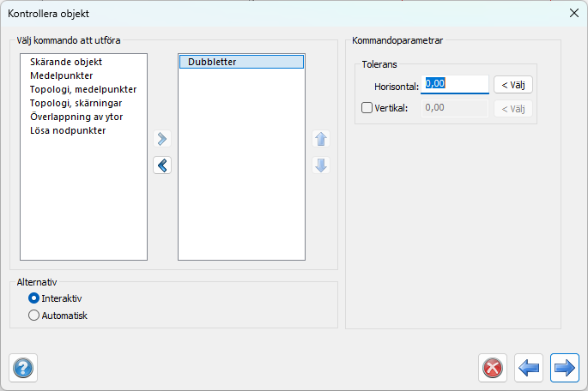Click the add command right chevron
Screen dimensions: 588x391
pyautogui.click(x=162, y=139)
